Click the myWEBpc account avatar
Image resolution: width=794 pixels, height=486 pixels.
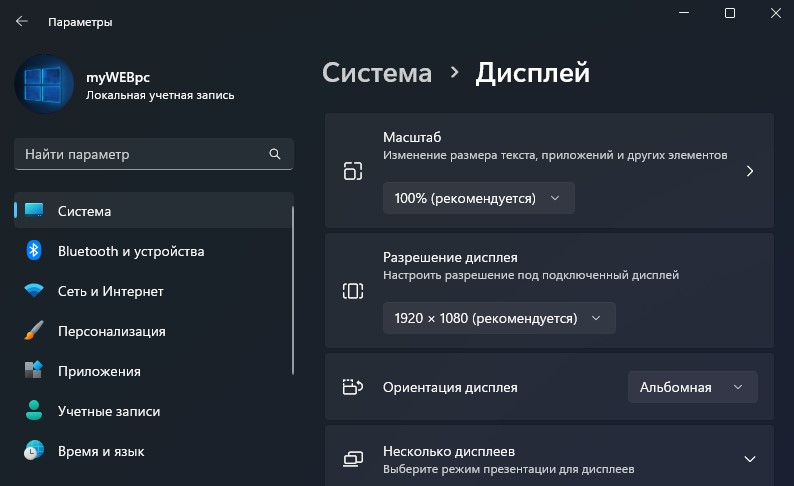coord(44,84)
